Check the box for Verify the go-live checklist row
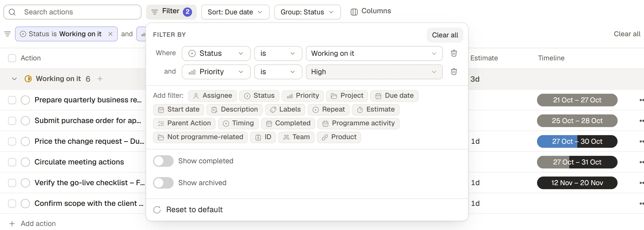This screenshot has height=230, width=644. point(12,183)
